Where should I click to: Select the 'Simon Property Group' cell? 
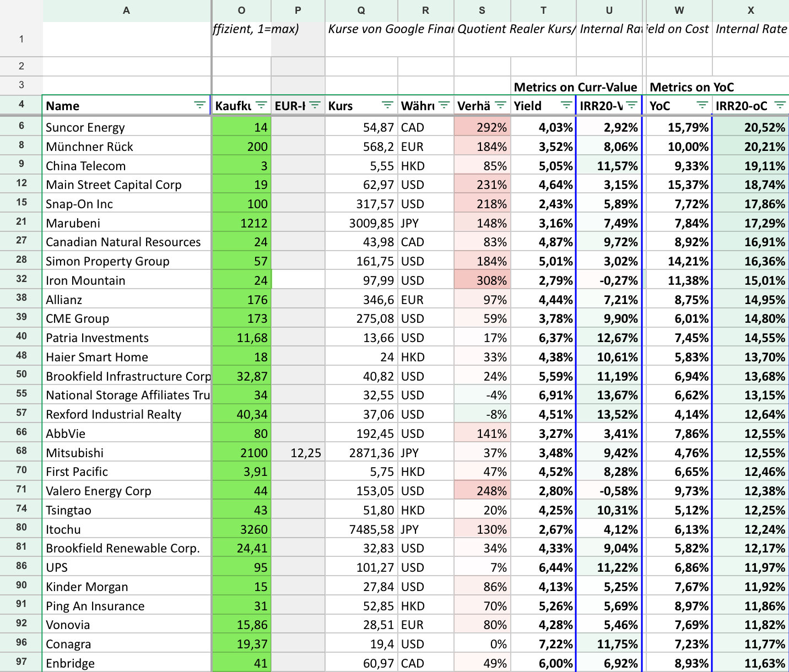[x=127, y=261]
